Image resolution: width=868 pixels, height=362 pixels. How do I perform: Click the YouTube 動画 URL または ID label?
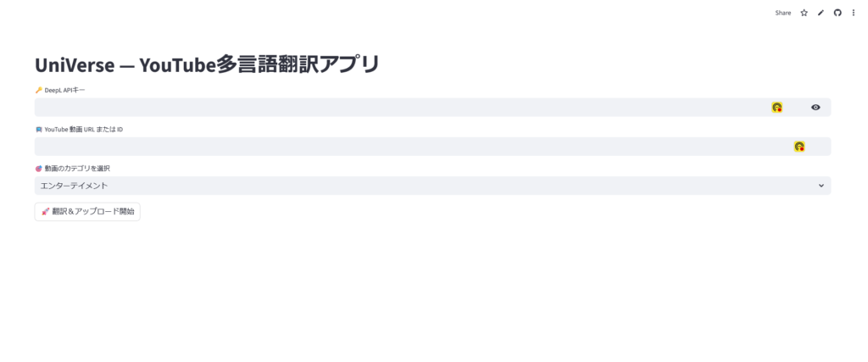pyautogui.click(x=84, y=129)
